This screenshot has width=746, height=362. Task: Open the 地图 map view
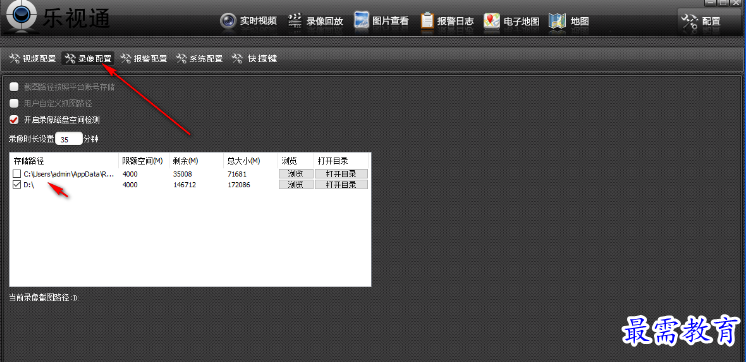569,21
